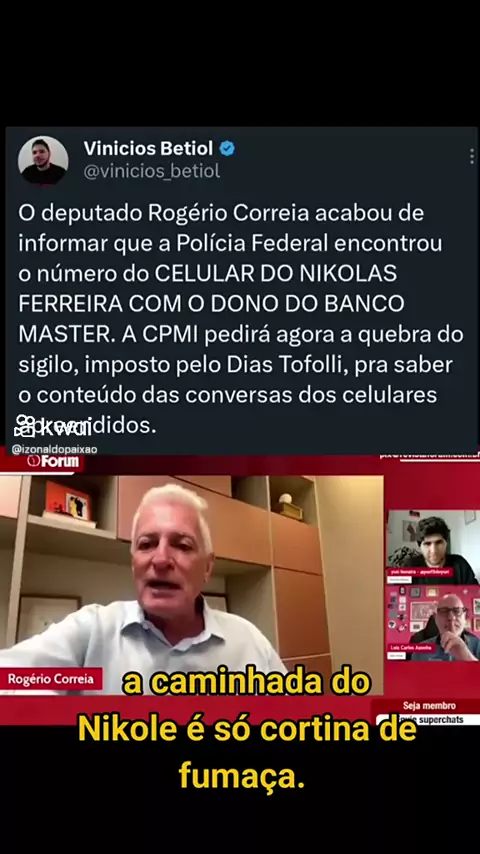The width and height of the screenshot is (480, 854).
Task: Tap the @izonaldopaixao username
Action: (54, 450)
